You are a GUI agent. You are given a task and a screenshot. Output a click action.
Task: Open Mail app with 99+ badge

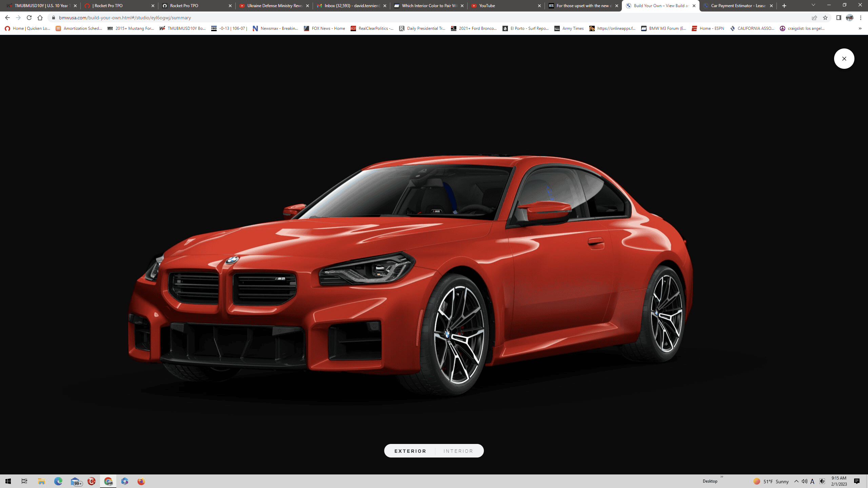[76, 482]
